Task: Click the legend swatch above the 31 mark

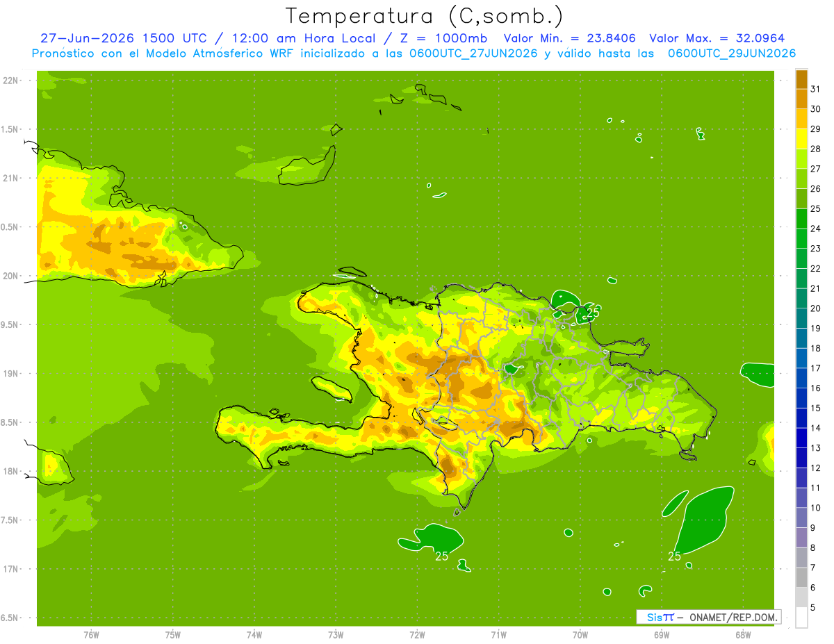Action: pyautogui.click(x=801, y=79)
